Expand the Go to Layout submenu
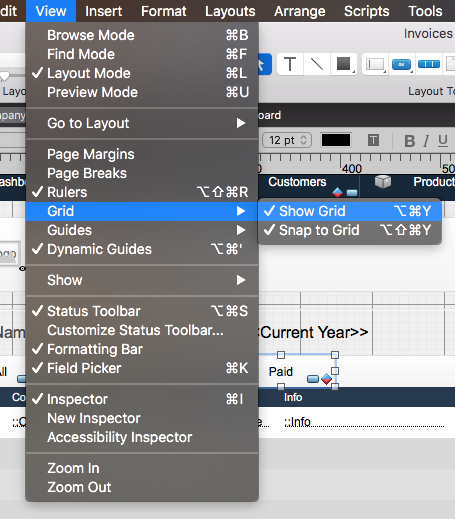The height and width of the screenshot is (519, 455). point(142,123)
